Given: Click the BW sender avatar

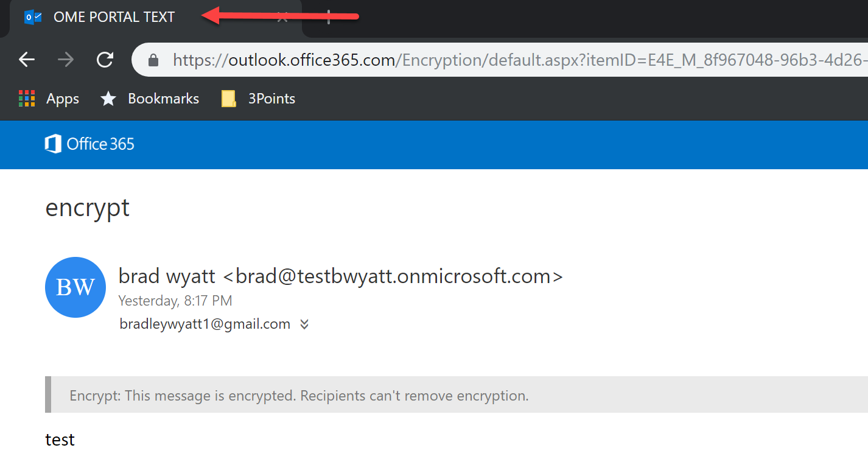Looking at the screenshot, I should pyautogui.click(x=75, y=287).
